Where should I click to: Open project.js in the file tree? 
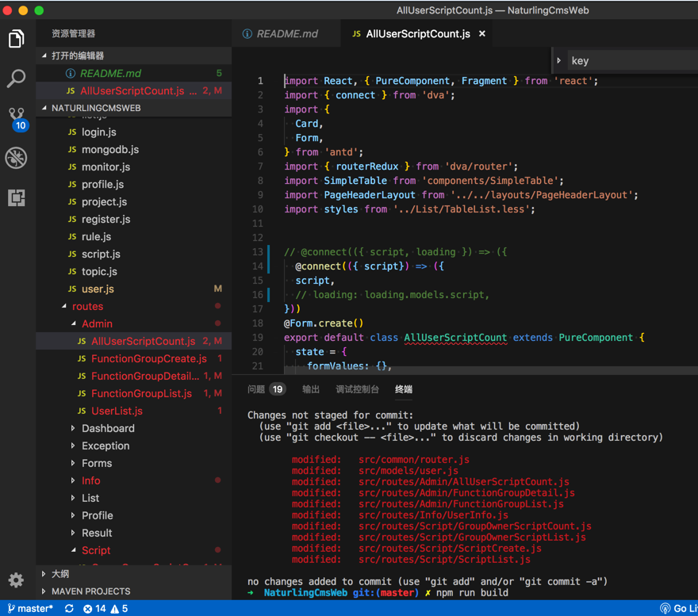click(x=133, y=201)
